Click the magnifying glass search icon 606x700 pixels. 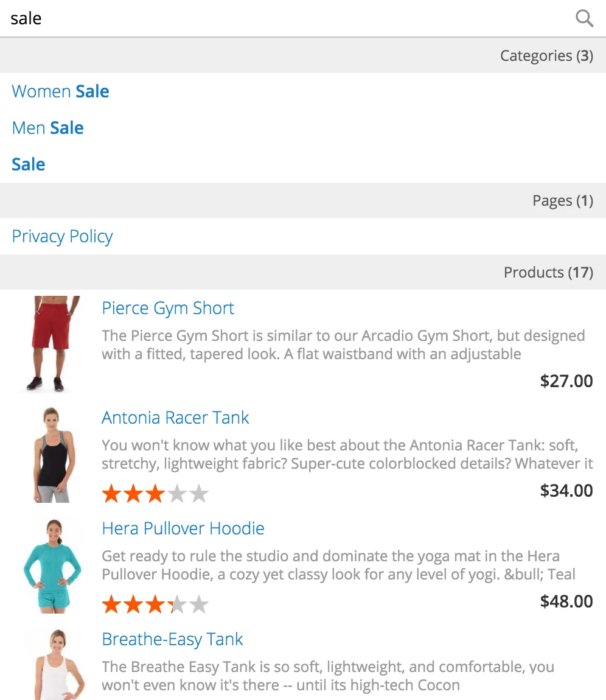coord(584,18)
